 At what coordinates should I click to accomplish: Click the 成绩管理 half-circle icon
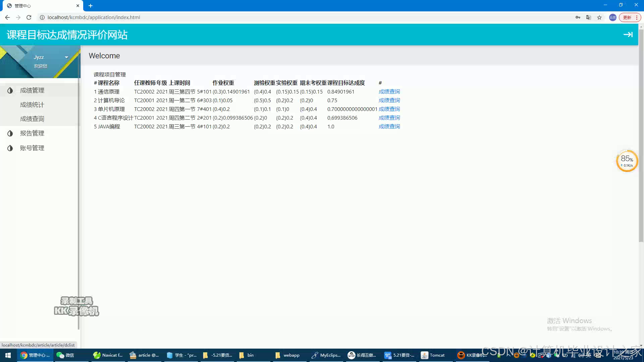(10, 90)
